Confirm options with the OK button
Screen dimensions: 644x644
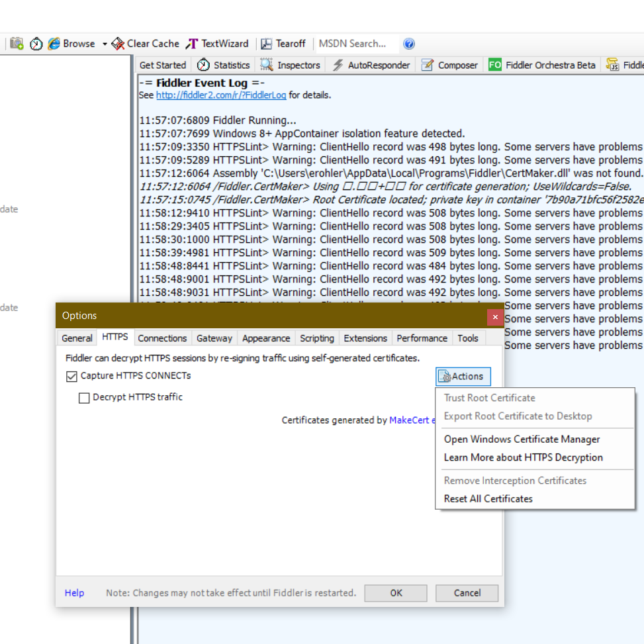(396, 593)
